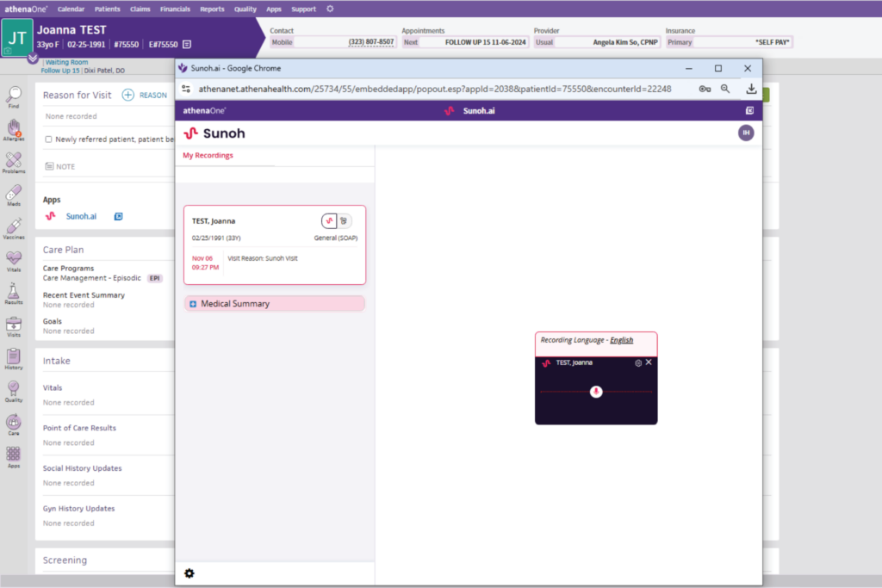
Task: Click usual provider Angela Kim So, CPNP
Action: (625, 42)
